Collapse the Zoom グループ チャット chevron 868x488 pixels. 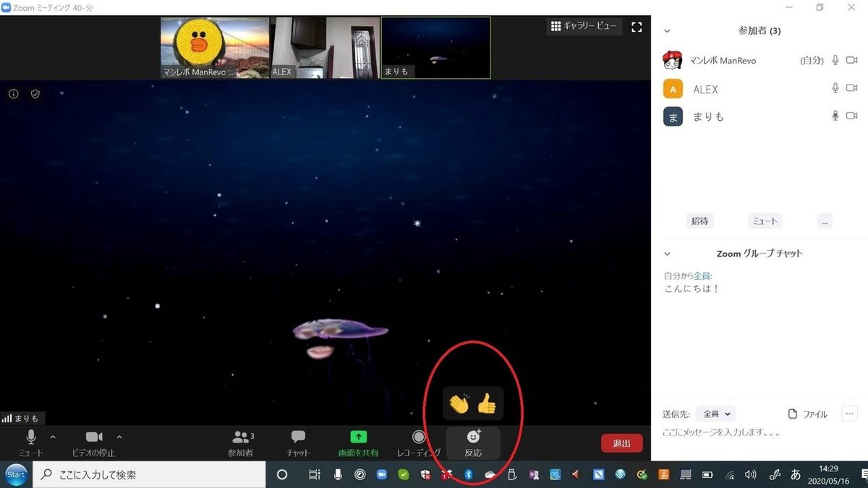(x=667, y=254)
